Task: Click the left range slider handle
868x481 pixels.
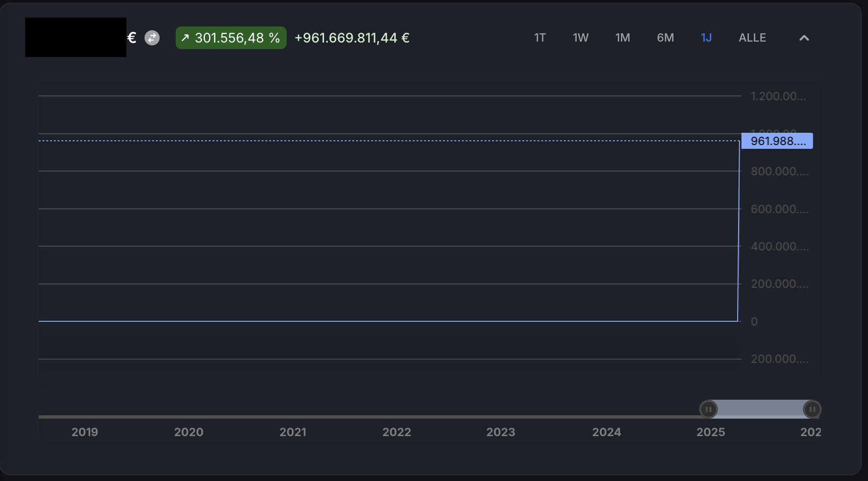Action: (708, 409)
